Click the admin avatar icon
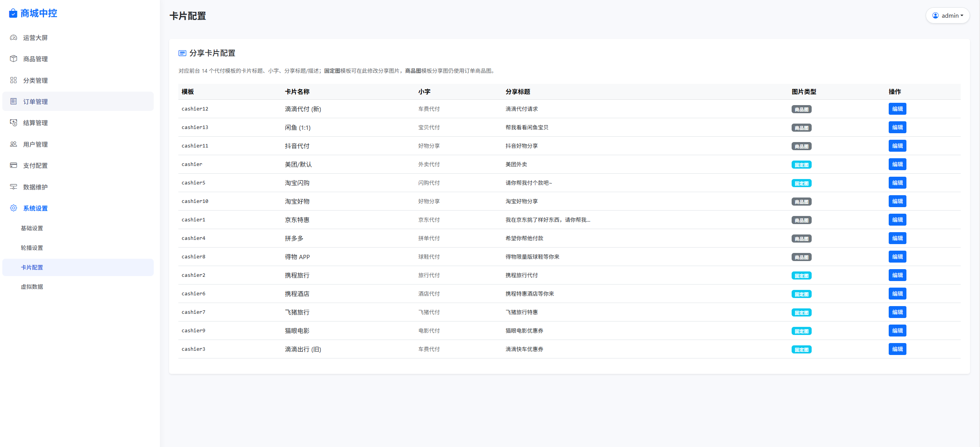Viewport: 980px width, 447px height. [x=935, y=15]
